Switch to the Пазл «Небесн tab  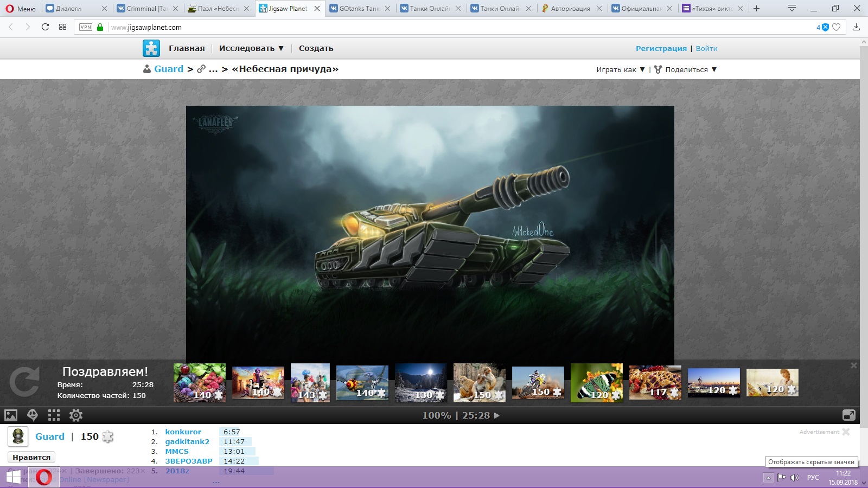218,9
